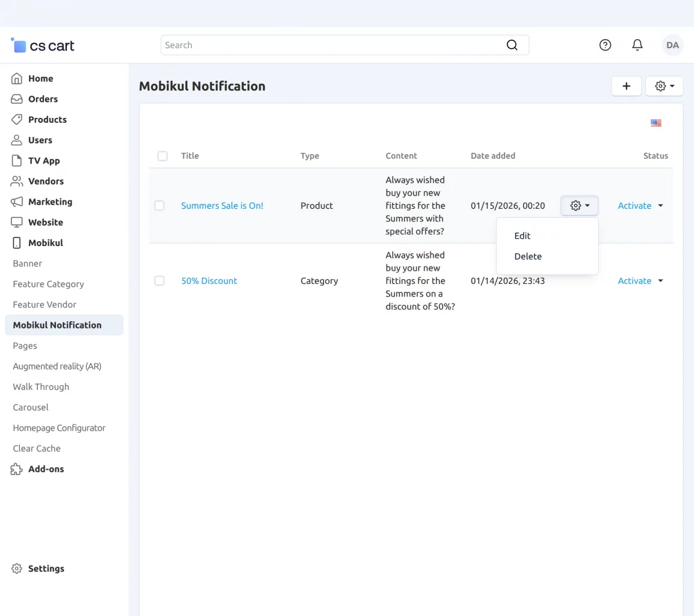Open the notifications bell icon
694x616 pixels.
point(637,45)
